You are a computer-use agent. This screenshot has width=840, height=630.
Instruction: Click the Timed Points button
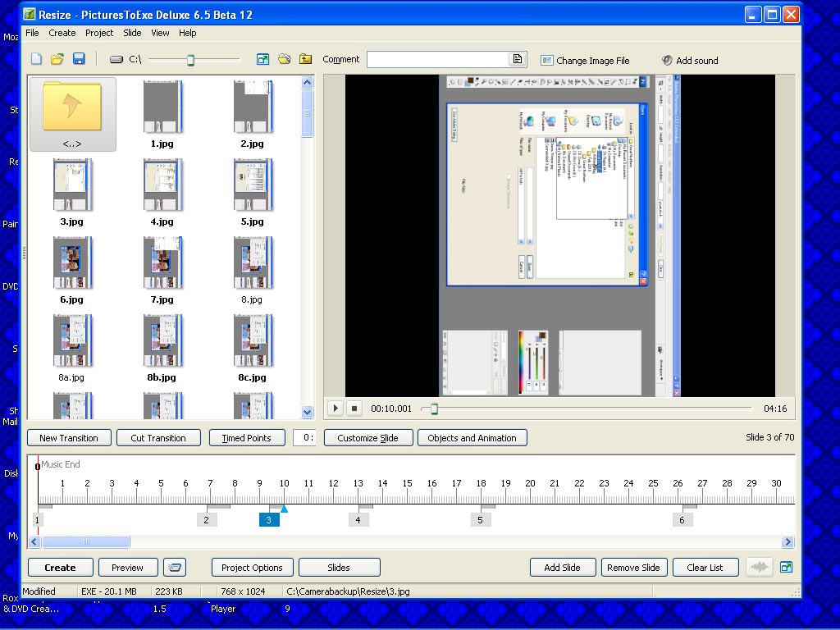pos(247,438)
